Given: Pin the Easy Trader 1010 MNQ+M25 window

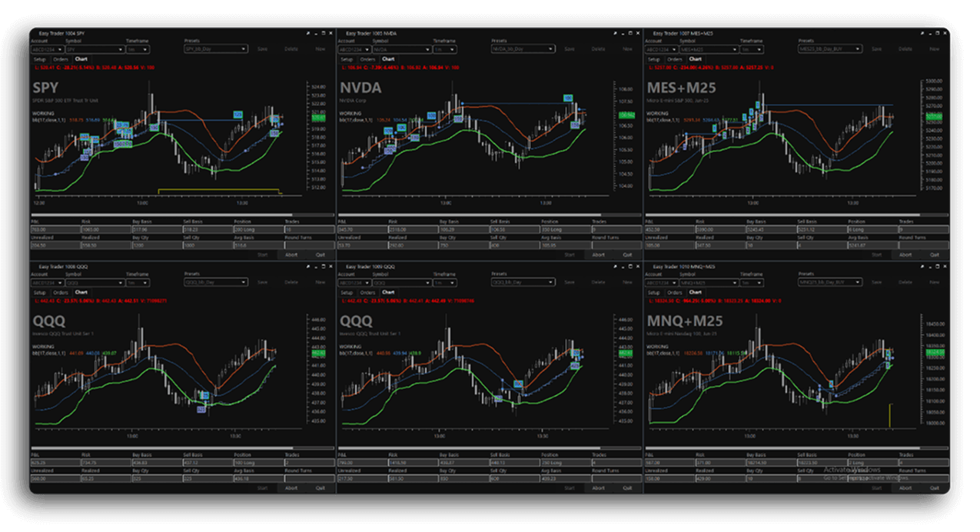Looking at the screenshot, I should 921,266.
